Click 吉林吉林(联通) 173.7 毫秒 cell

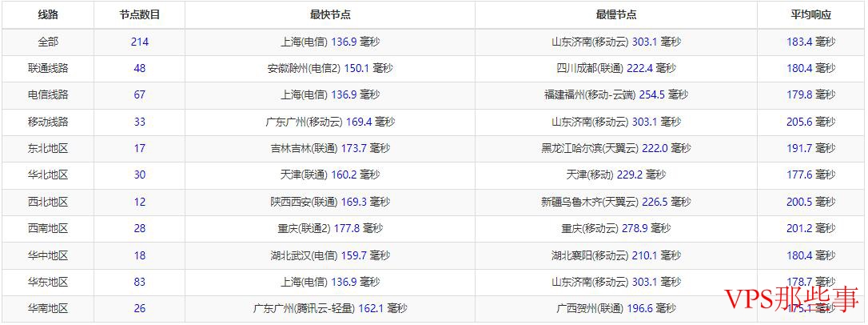[330, 148]
